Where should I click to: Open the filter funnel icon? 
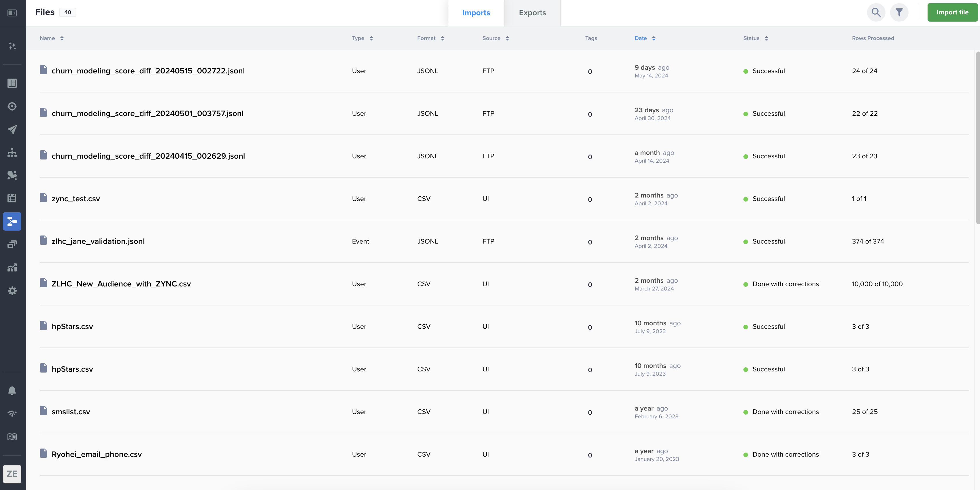(899, 13)
